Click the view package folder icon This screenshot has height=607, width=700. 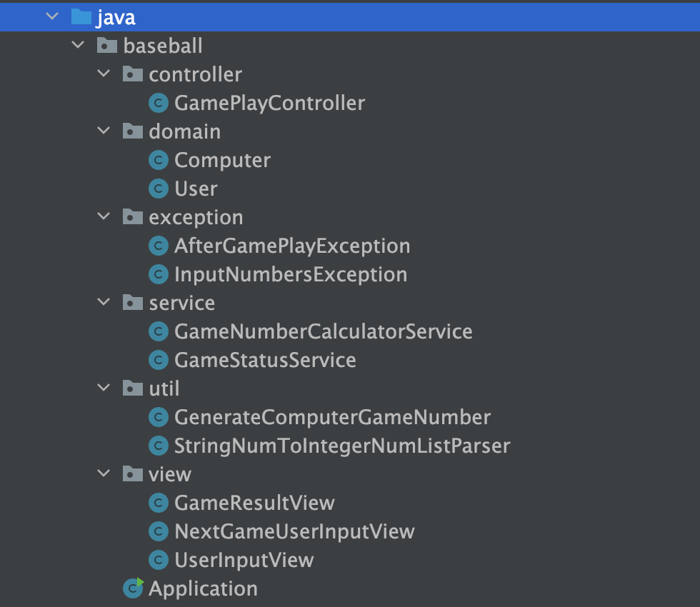133,473
